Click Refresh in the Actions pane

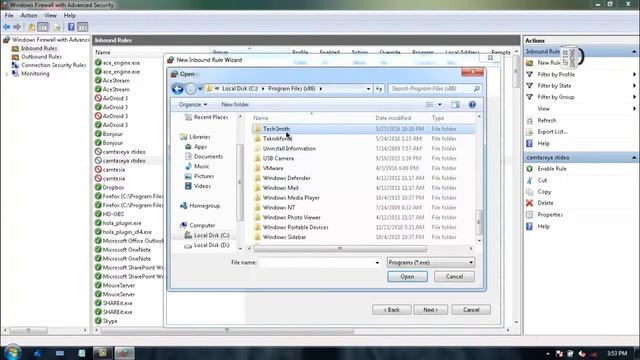tap(547, 120)
